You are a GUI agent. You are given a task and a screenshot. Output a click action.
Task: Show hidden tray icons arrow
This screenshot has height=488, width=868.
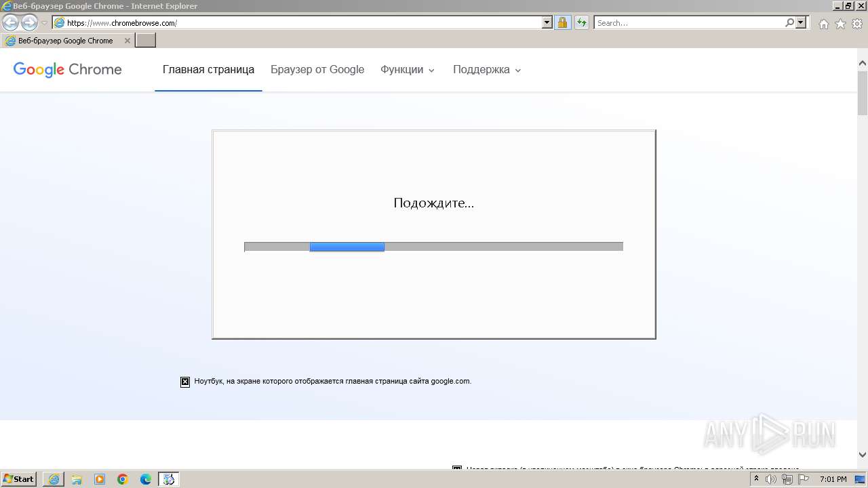[x=756, y=479]
